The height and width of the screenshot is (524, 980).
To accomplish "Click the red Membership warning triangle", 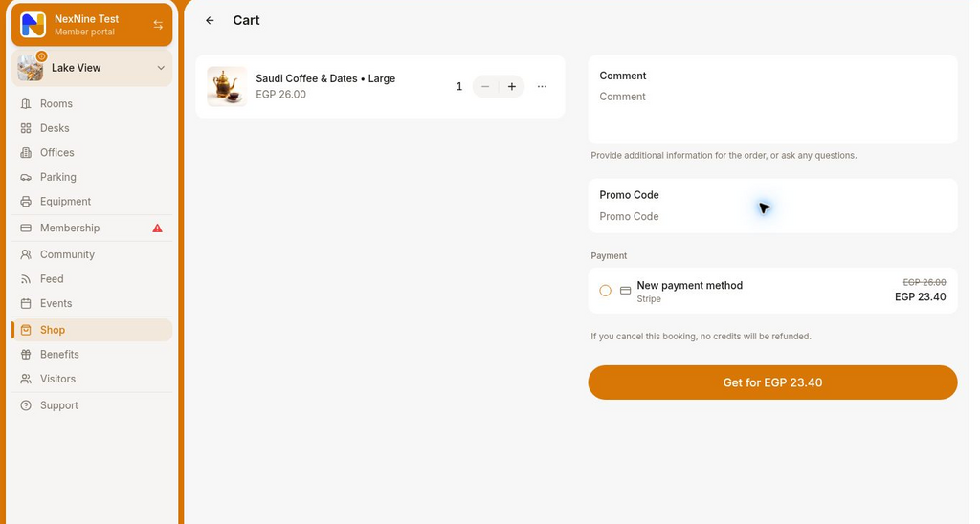I will tap(158, 228).
